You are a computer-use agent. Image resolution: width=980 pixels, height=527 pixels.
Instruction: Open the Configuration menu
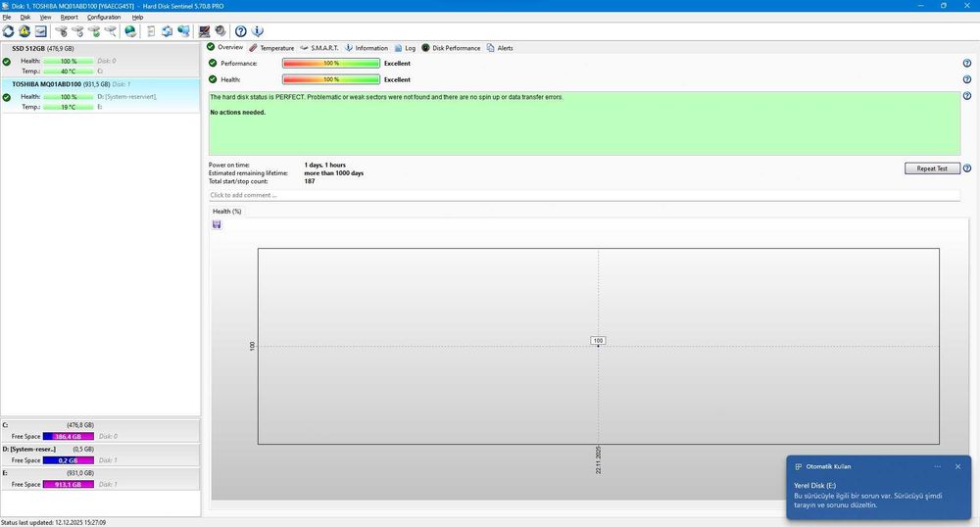click(104, 18)
